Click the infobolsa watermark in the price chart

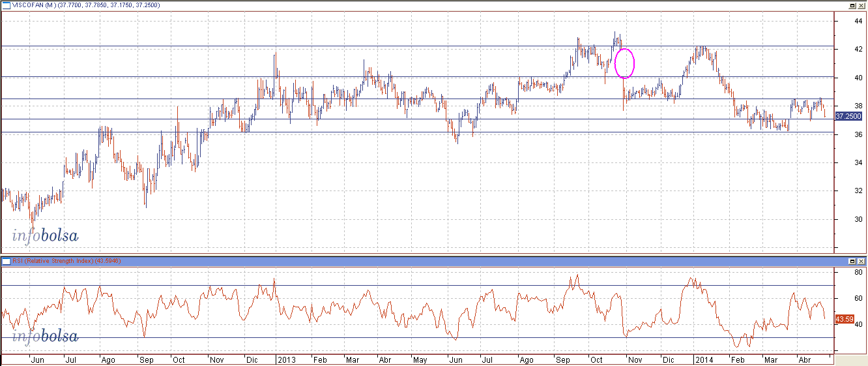point(45,236)
